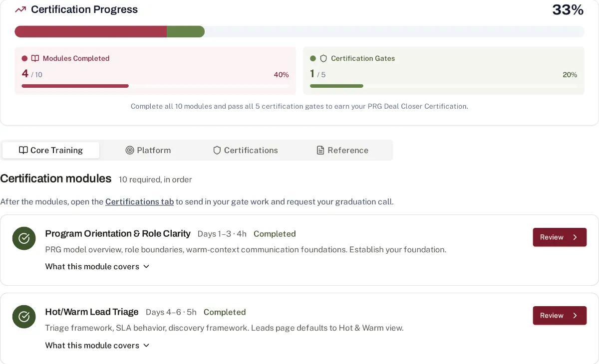Open the Reference tab
The image size is (599, 364).
pos(343,150)
